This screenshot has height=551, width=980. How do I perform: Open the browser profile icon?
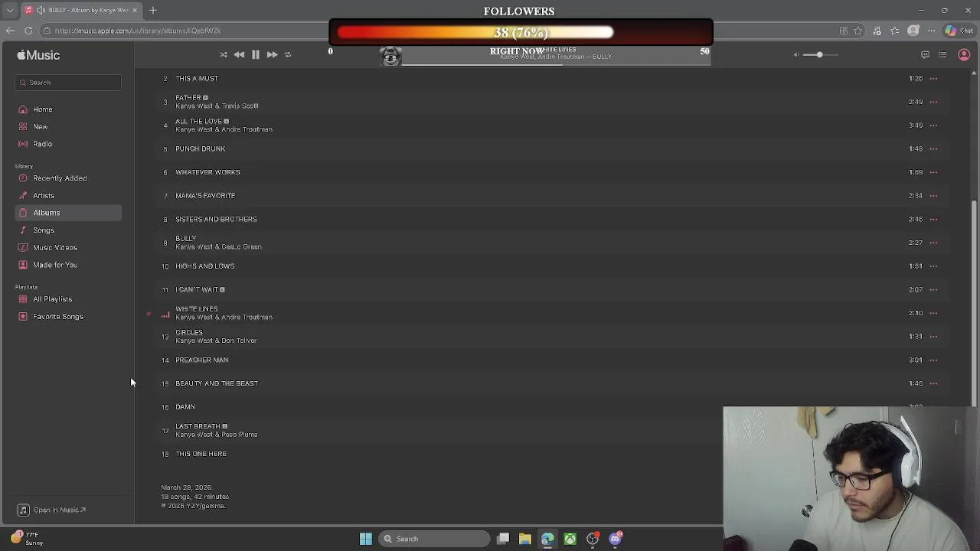pos(913,31)
